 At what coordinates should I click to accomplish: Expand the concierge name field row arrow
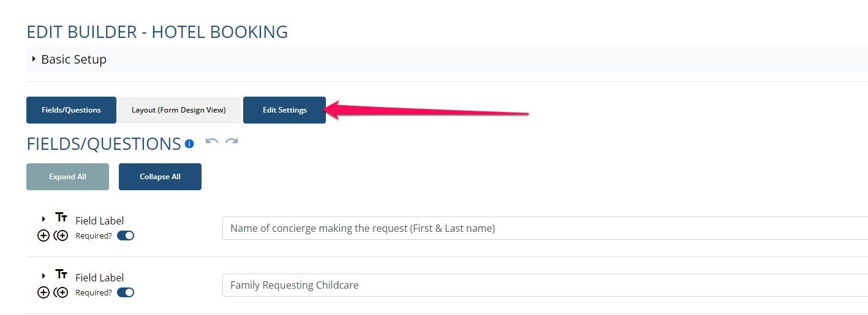click(43, 219)
